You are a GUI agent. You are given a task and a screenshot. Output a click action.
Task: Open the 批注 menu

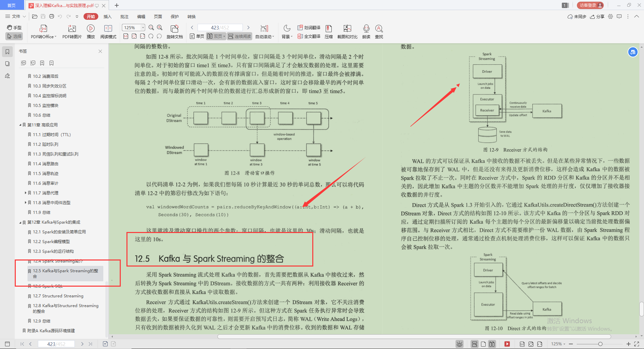point(124,16)
